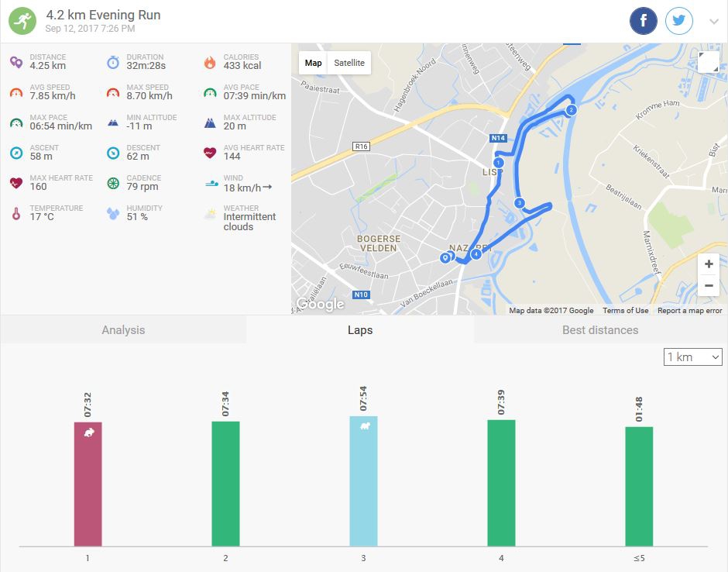Click the temperature thermometer icon

pyautogui.click(x=15, y=213)
